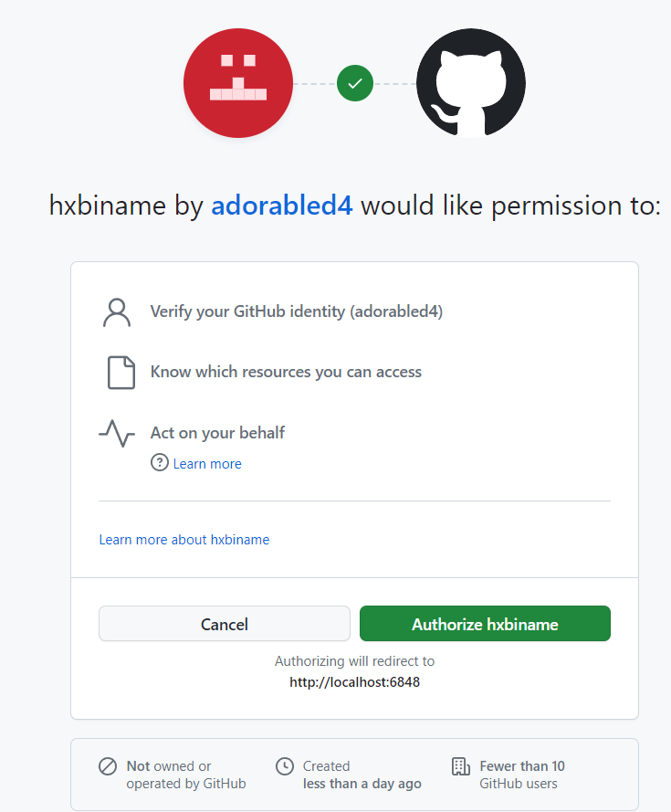The image size is (671, 812).
Task: Click the Act on your behalf text
Action: coord(217,433)
